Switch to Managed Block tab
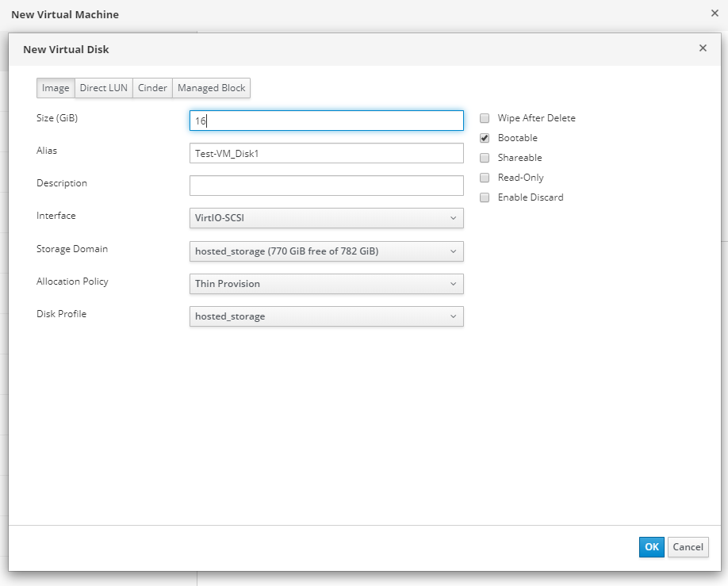Image resolution: width=728 pixels, height=586 pixels. pos(211,88)
